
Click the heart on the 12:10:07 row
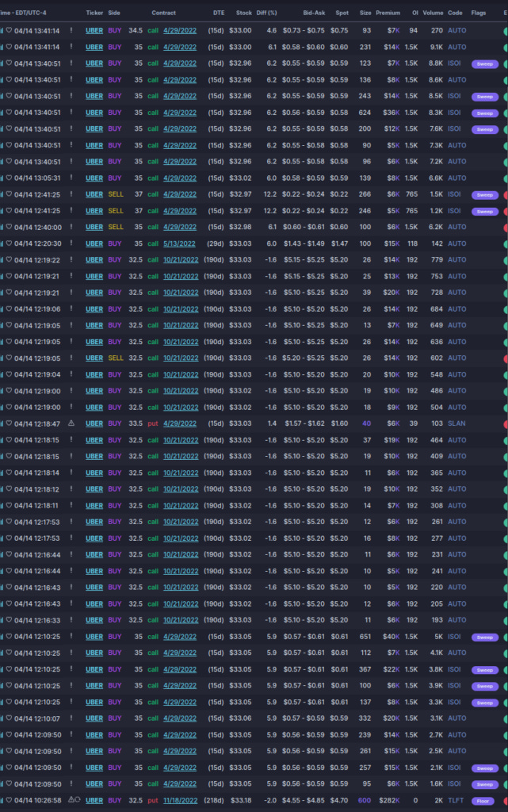[x=9, y=718]
